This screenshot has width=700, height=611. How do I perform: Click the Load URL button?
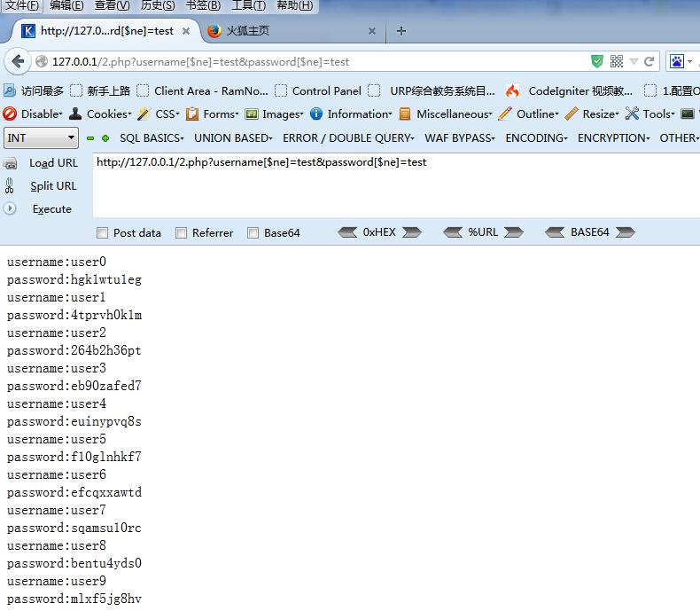point(53,163)
